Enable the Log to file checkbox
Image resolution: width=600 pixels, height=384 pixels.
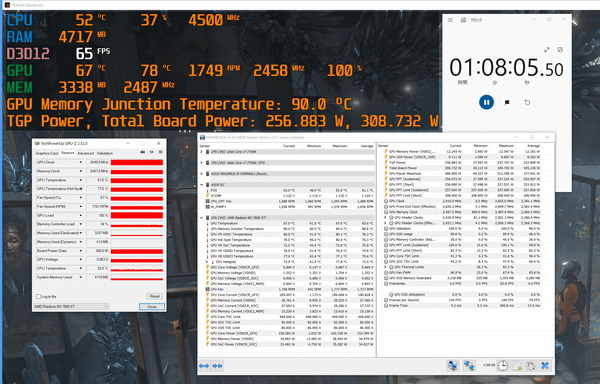38,296
